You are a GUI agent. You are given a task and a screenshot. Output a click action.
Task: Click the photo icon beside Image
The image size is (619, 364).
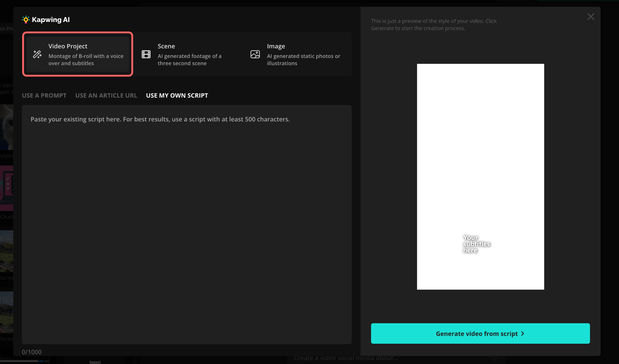click(255, 54)
